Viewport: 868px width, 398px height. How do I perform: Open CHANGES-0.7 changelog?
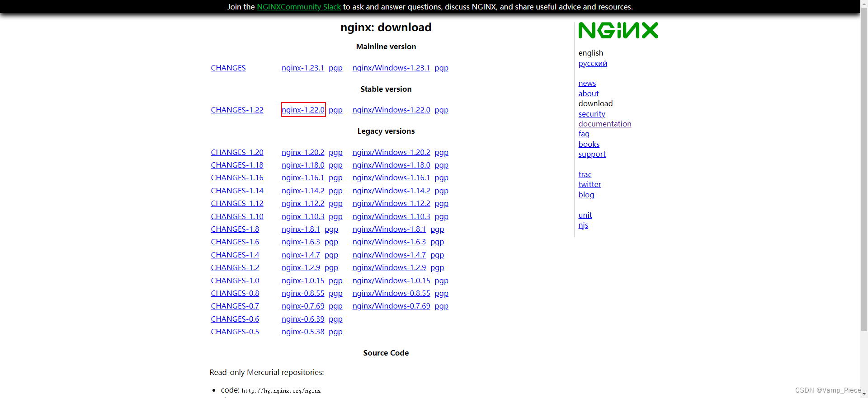tap(235, 306)
